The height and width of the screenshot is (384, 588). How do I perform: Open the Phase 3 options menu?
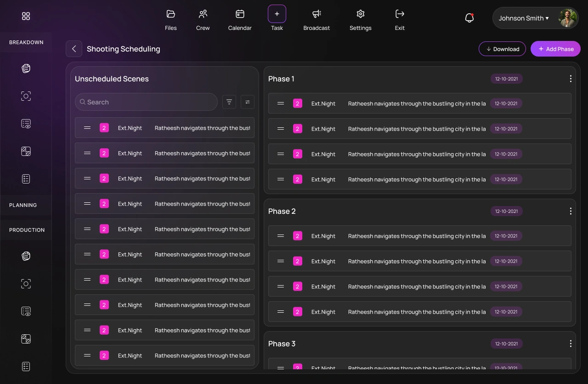coord(571,344)
